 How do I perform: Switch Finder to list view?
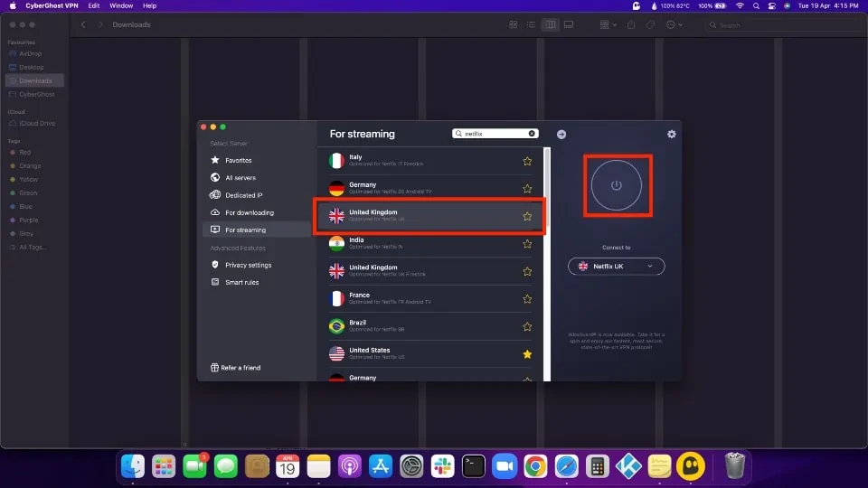point(531,24)
